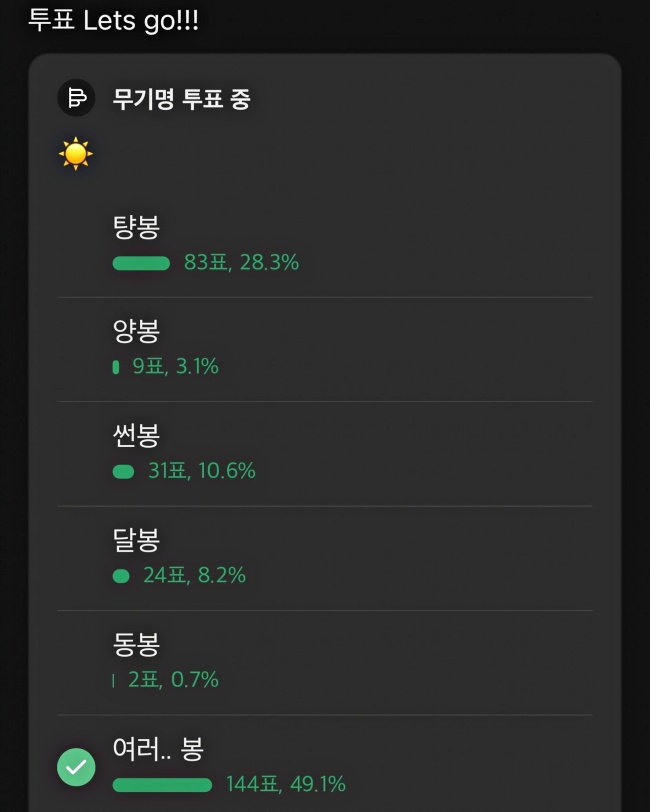Click the 9표, 3.1% result text
This screenshot has height=812, width=650.
pyautogui.click(x=175, y=367)
